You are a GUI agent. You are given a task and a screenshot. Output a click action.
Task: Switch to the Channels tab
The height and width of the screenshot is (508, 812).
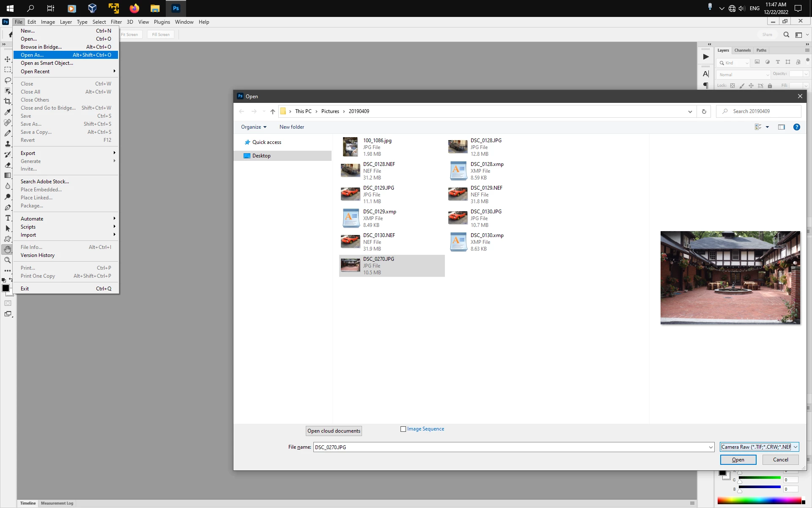click(742, 50)
